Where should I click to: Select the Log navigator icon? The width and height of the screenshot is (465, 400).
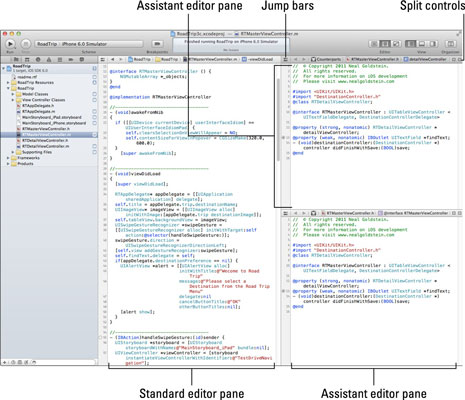[82, 59]
